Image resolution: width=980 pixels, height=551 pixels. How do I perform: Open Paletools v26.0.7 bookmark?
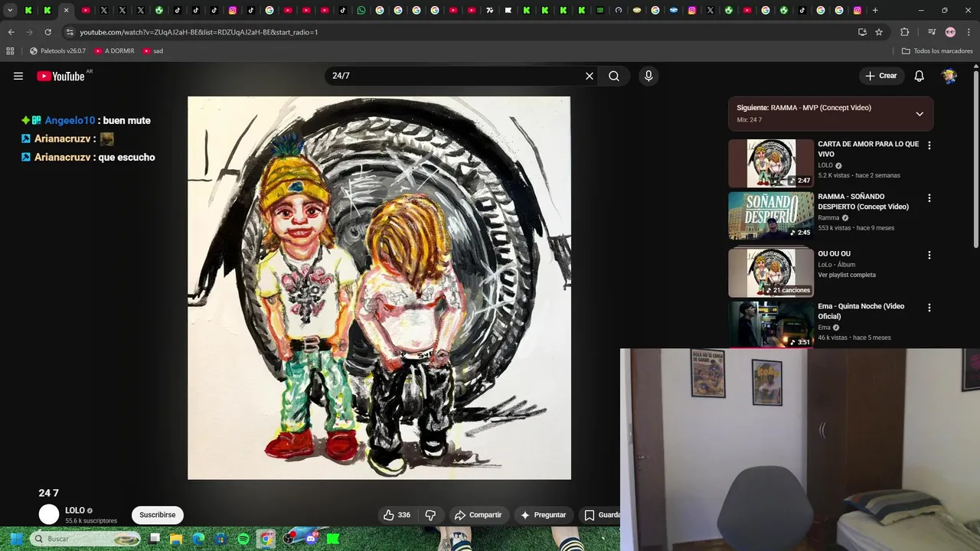point(57,51)
